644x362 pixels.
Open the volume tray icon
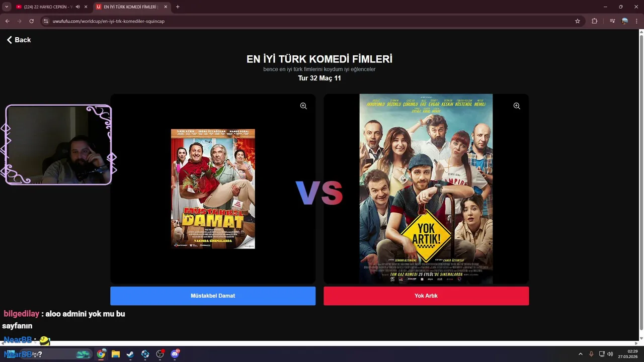click(610, 354)
